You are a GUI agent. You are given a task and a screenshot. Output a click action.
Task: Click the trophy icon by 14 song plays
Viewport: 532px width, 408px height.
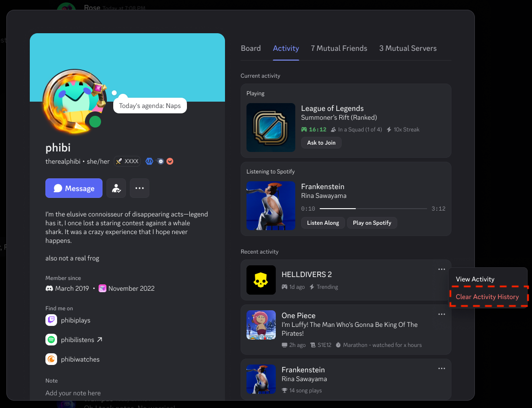point(285,390)
